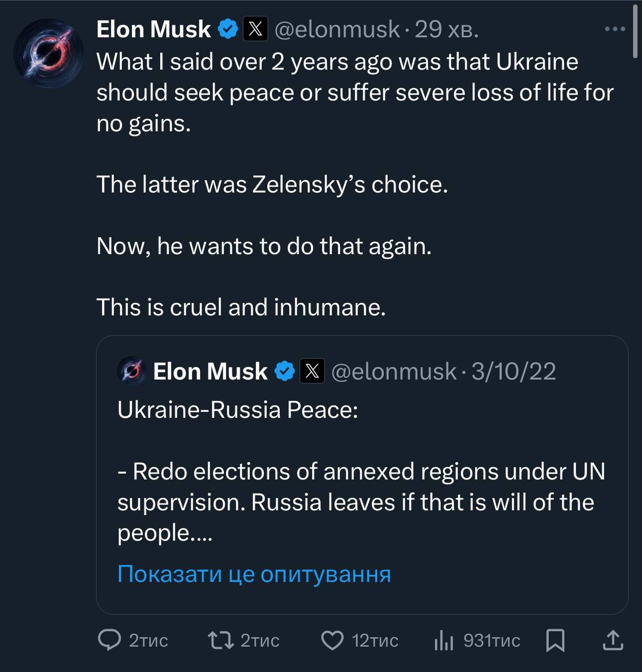This screenshot has height=672, width=642.
Task: Open the small avatar in quoted post
Action: [x=131, y=371]
